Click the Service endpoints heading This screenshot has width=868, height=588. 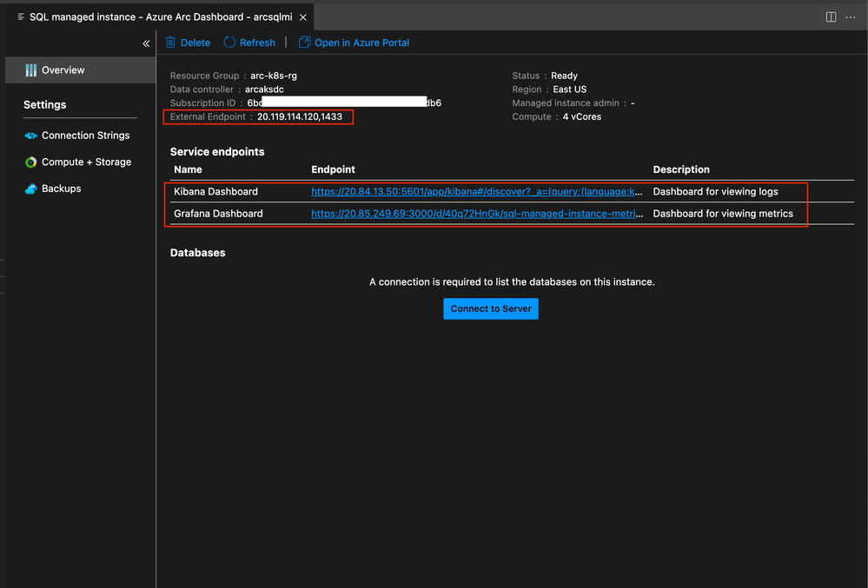[217, 152]
